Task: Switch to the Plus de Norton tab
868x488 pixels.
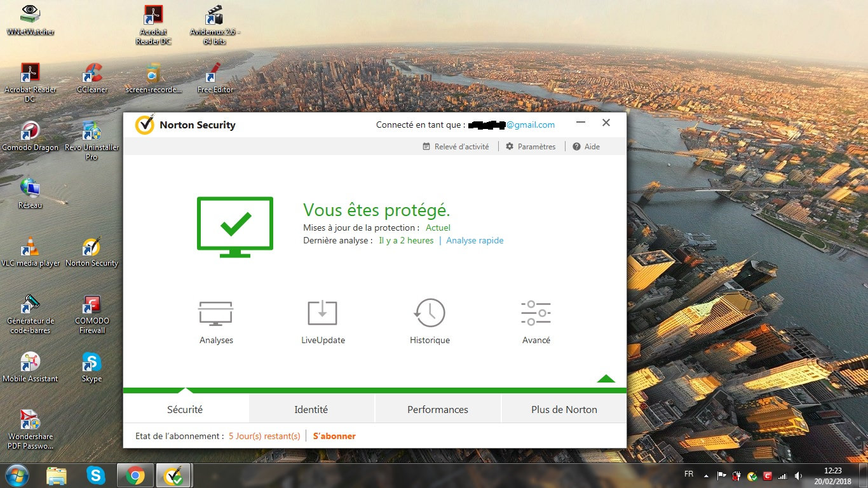Action: click(x=564, y=409)
